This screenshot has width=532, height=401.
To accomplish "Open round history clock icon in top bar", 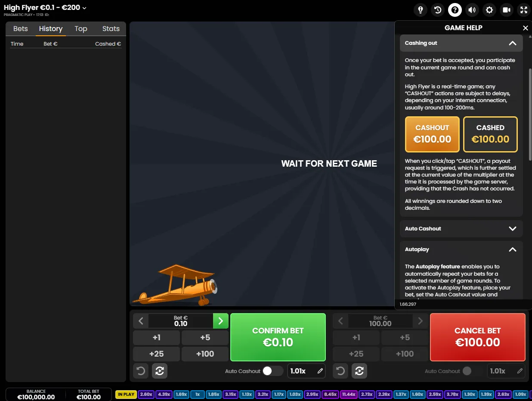I will (438, 10).
